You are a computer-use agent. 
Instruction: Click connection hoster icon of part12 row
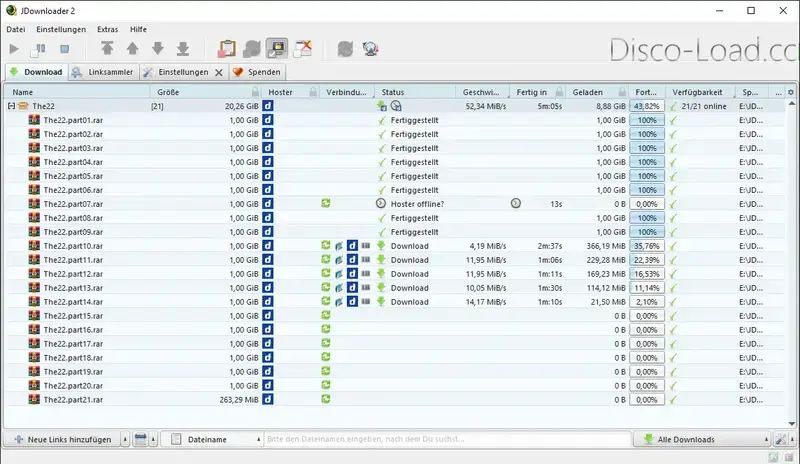pos(352,274)
